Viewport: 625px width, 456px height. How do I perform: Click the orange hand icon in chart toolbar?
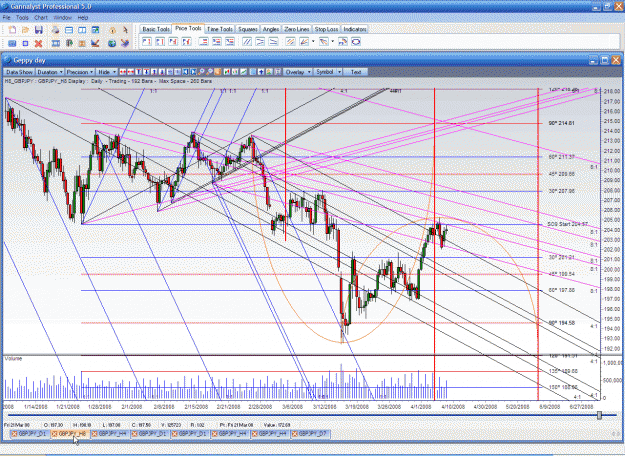pyautogui.click(x=218, y=72)
